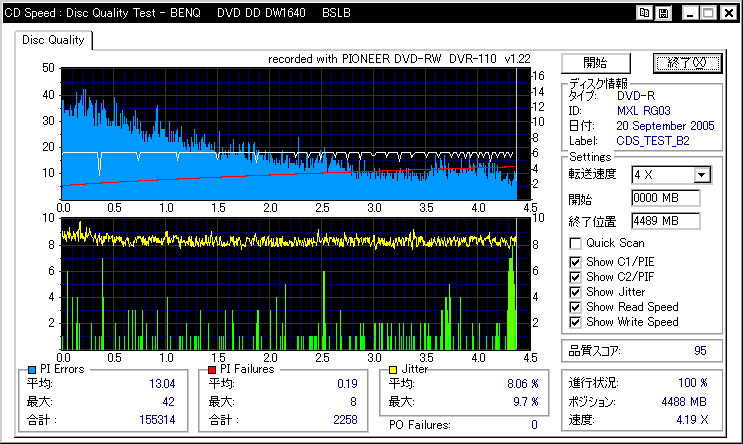
Task: Click disc type value DVD-R
Action: [636, 96]
